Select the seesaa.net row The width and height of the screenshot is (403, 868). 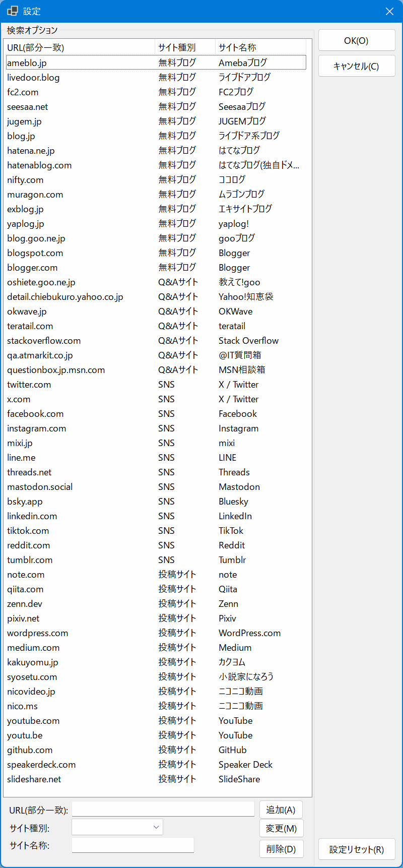[156, 106]
